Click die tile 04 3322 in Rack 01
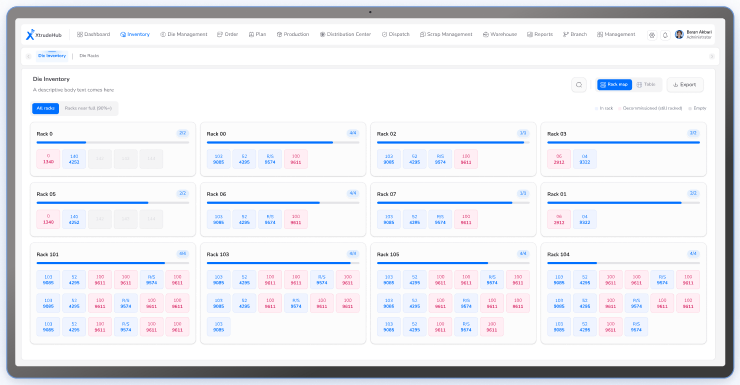Screen dimensions: 740x385 (x=585, y=219)
